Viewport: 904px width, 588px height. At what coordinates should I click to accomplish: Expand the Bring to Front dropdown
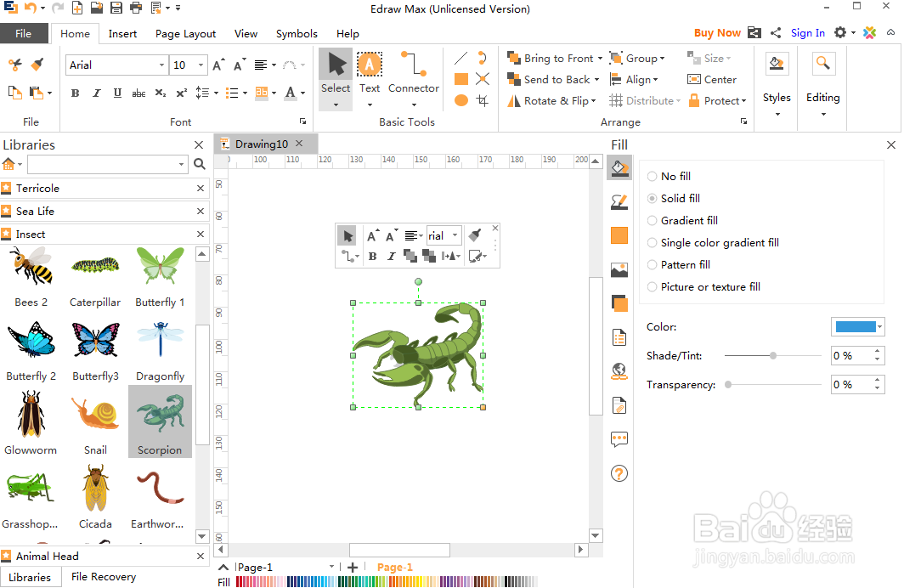point(600,59)
